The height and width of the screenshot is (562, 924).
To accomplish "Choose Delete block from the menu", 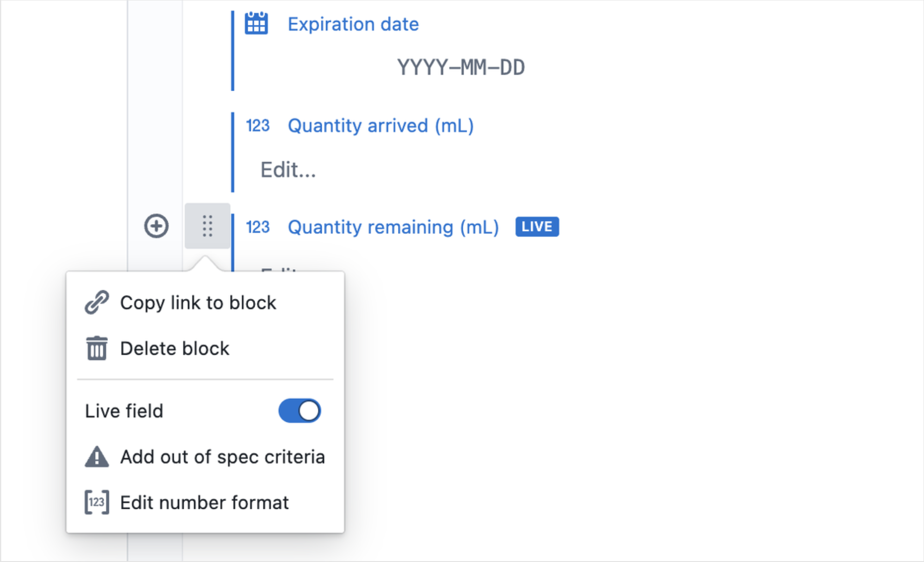I will 175,349.
